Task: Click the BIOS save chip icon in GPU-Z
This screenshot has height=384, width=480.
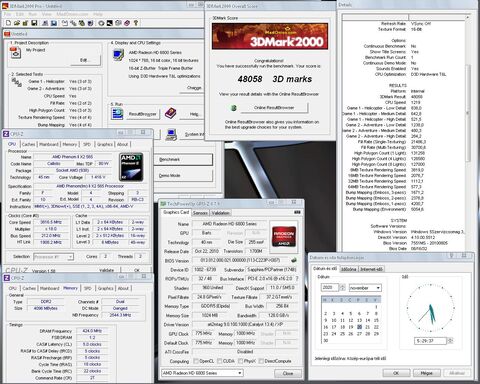Action: click(294, 260)
